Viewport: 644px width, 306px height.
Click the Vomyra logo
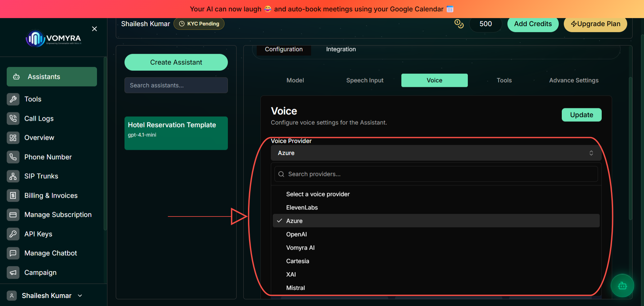click(54, 39)
